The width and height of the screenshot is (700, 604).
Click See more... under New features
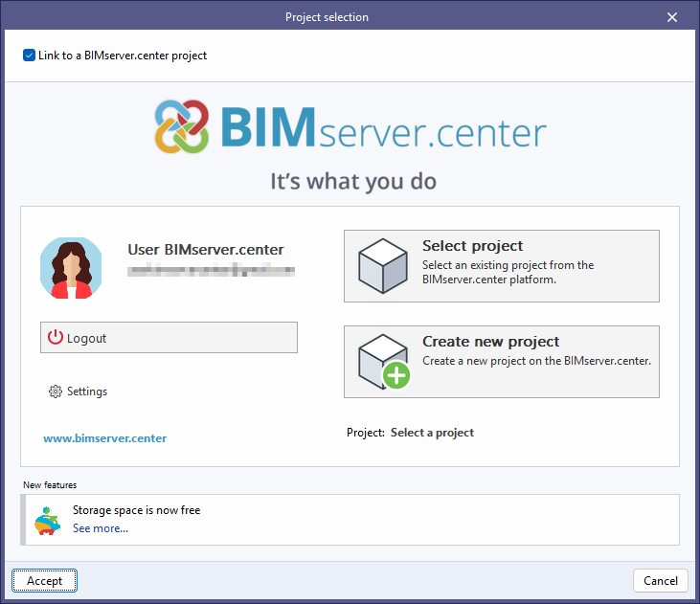coord(101,528)
